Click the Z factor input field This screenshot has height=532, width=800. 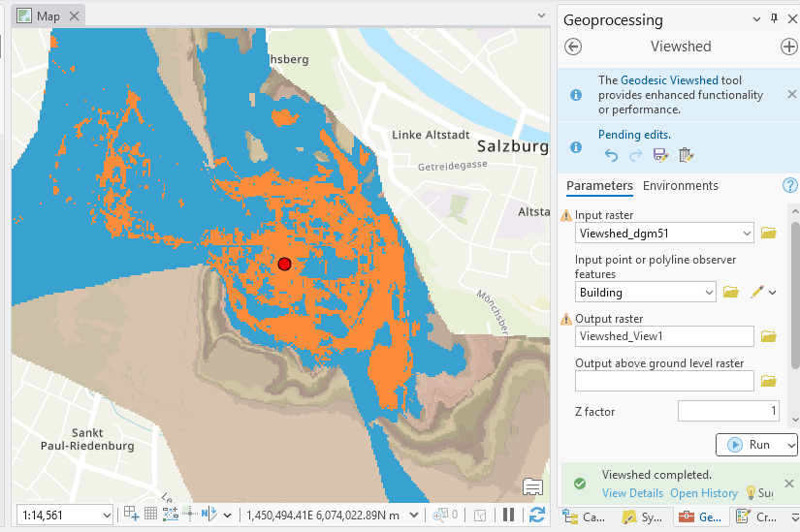tap(728, 411)
